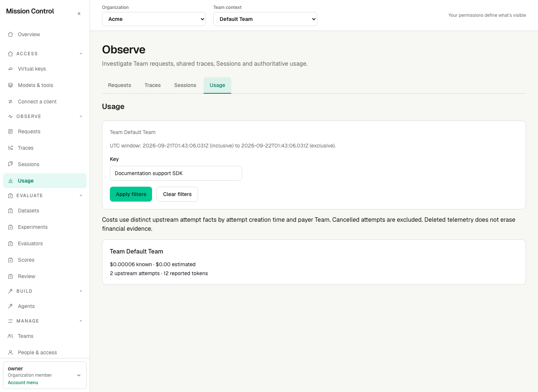Image resolution: width=538 pixels, height=392 pixels.
Task: Collapse the sidebar with the double-chevron icon
Action: pos(79,13)
